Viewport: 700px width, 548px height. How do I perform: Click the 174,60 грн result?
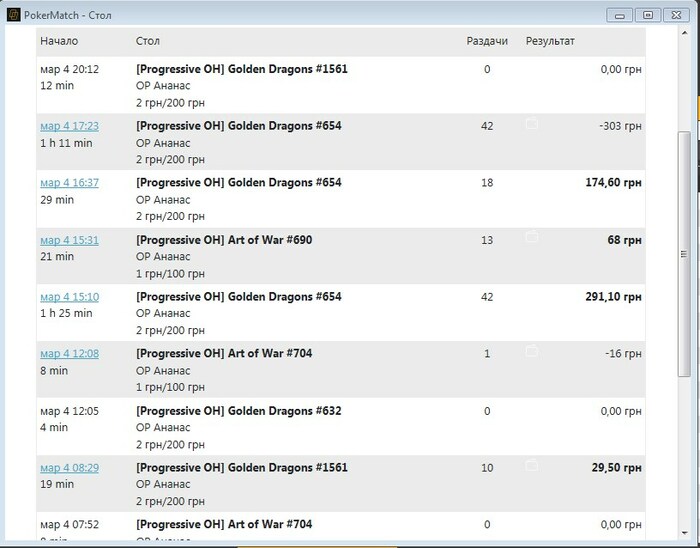[613, 183]
